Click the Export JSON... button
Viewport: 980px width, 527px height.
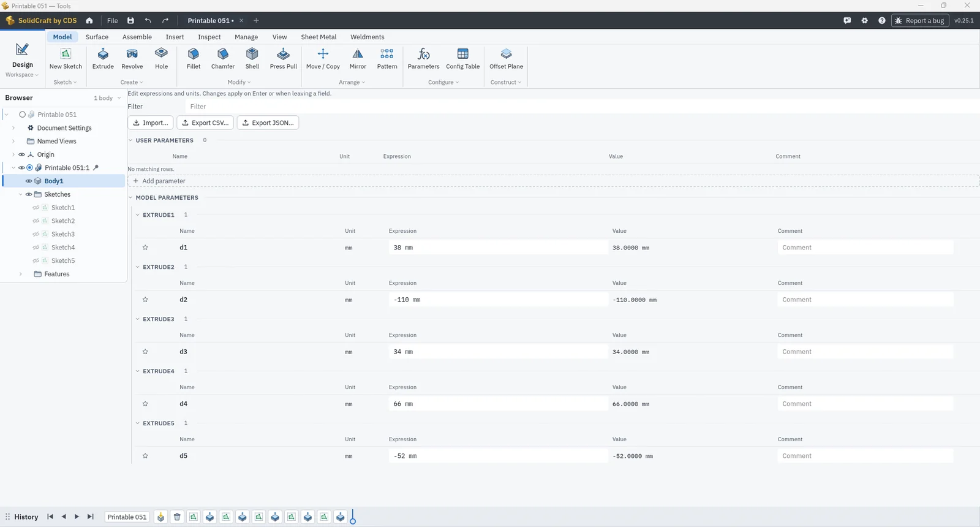[268, 123]
